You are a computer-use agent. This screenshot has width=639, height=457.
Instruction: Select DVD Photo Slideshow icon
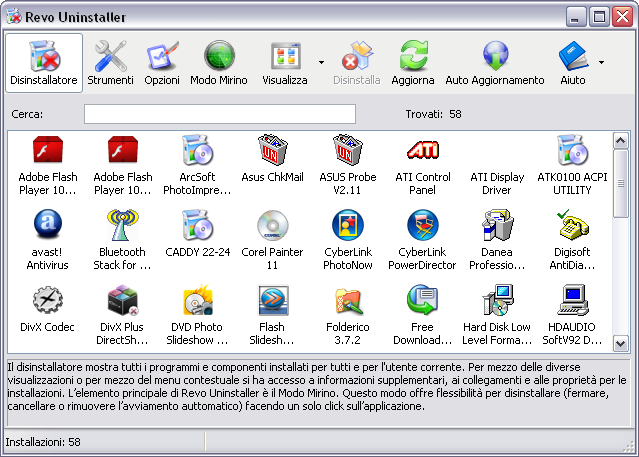pyautogui.click(x=197, y=300)
